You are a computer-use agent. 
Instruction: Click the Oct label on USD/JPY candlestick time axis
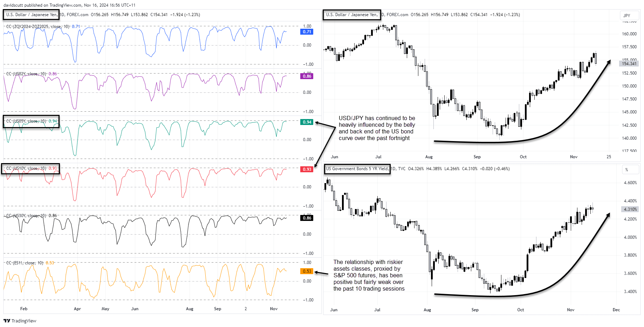[x=523, y=157]
